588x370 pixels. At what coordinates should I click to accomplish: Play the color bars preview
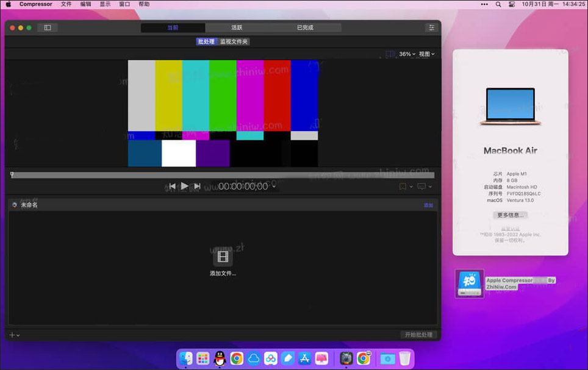click(x=184, y=186)
